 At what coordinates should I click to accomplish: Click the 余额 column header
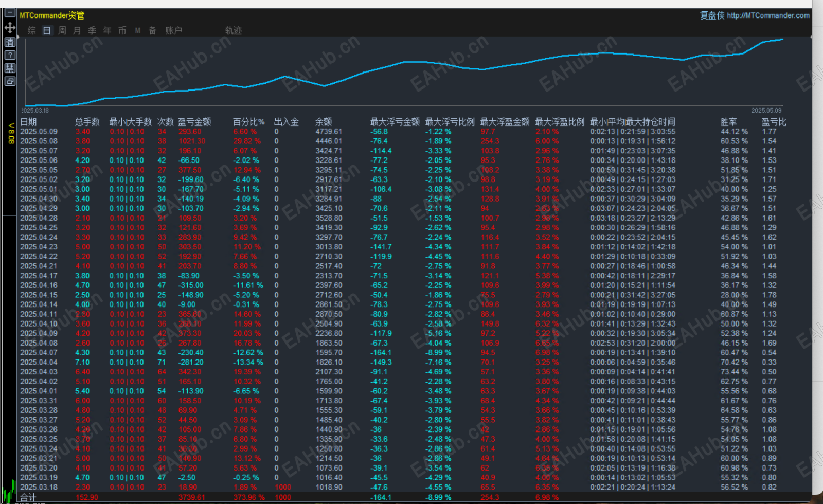(324, 122)
